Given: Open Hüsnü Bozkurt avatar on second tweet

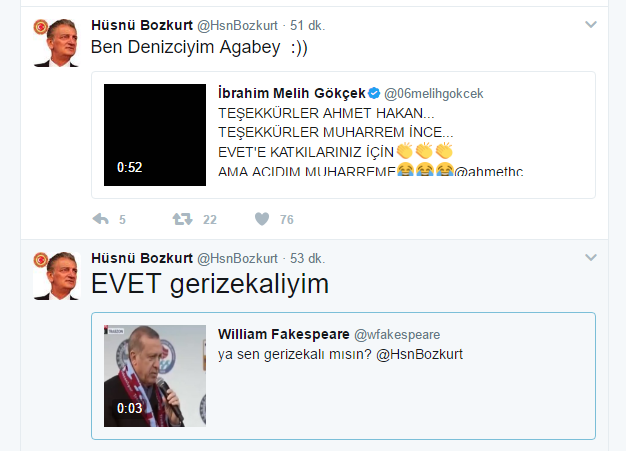Looking at the screenshot, I should click(56, 275).
